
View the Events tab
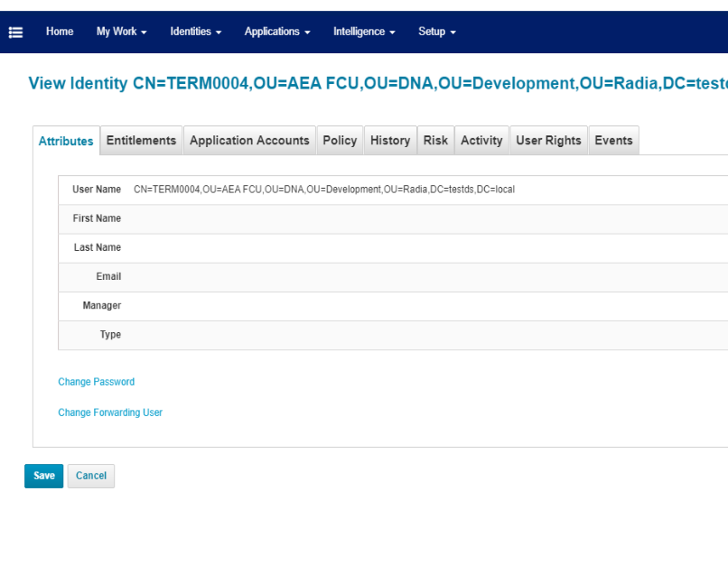click(613, 140)
